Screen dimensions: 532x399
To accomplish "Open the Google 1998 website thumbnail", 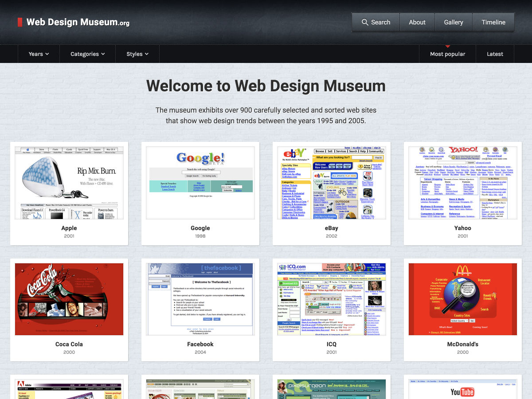I will [x=200, y=183].
